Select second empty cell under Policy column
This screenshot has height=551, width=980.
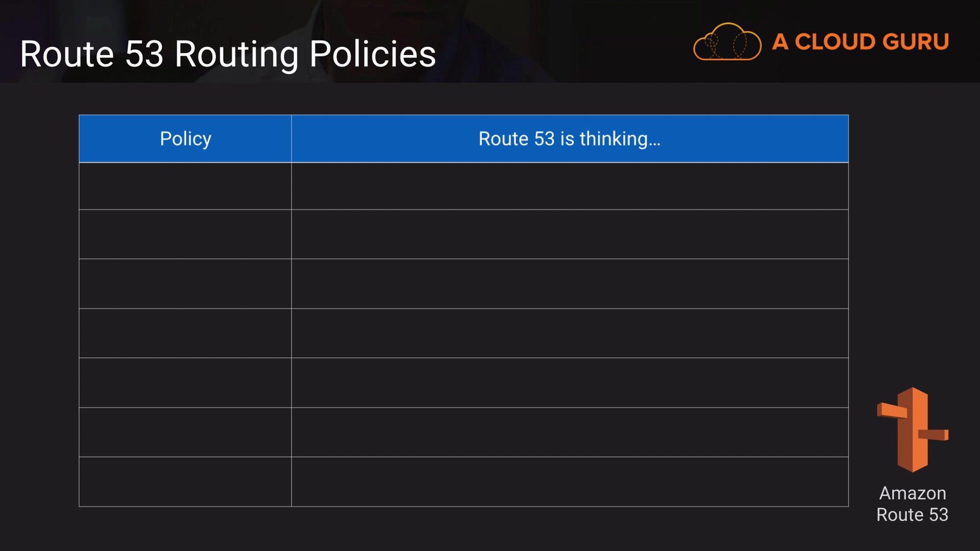[x=185, y=234]
